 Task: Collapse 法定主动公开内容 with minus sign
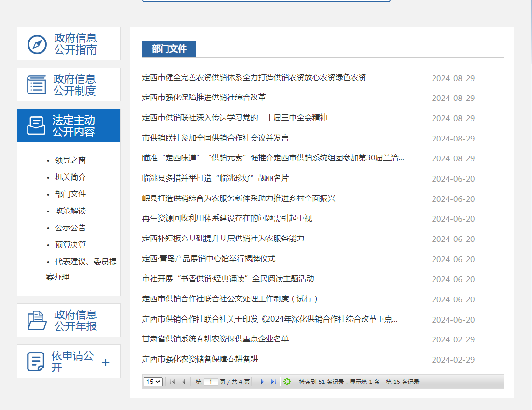pos(106,127)
